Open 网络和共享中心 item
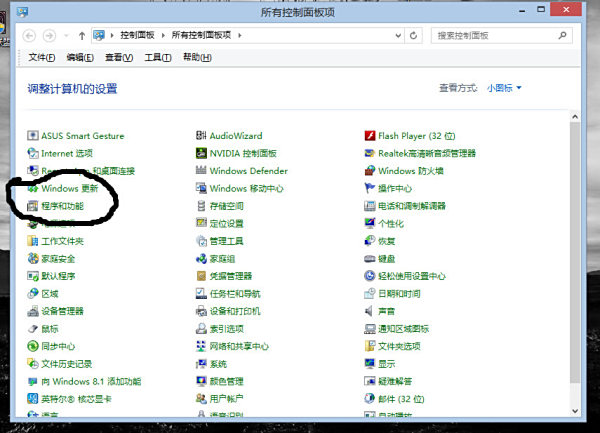This screenshot has width=600, height=433. [239, 347]
